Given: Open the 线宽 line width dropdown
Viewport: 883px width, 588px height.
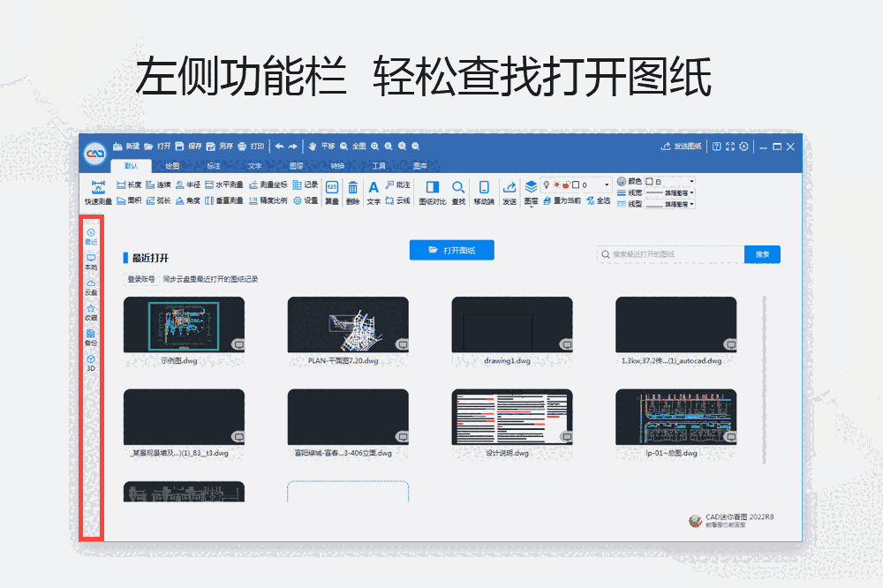Looking at the screenshot, I should tap(692, 192).
